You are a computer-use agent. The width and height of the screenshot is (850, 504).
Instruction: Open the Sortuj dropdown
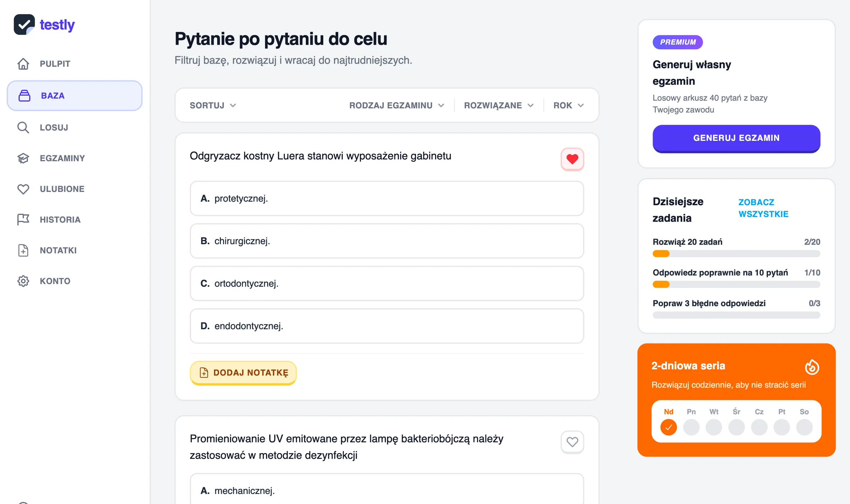pyautogui.click(x=213, y=105)
